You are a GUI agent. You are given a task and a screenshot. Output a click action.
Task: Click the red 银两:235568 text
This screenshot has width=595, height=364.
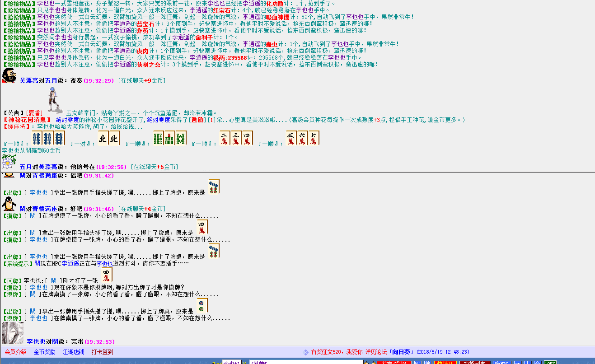tap(230, 57)
